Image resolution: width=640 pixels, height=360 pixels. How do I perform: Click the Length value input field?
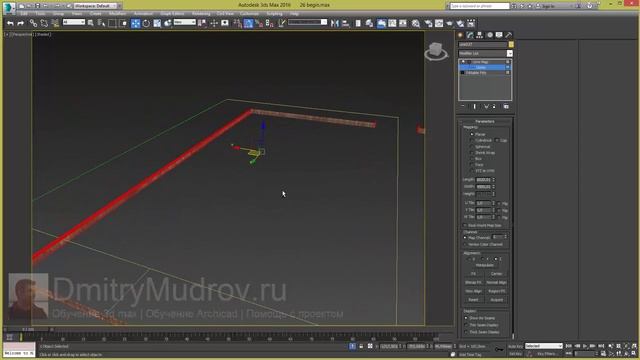[484, 180]
